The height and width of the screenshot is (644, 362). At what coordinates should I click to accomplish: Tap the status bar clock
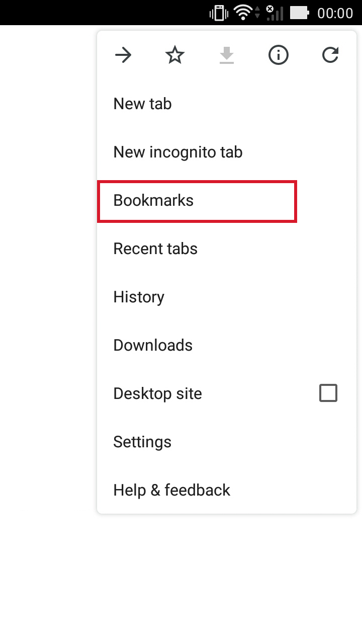click(x=335, y=13)
